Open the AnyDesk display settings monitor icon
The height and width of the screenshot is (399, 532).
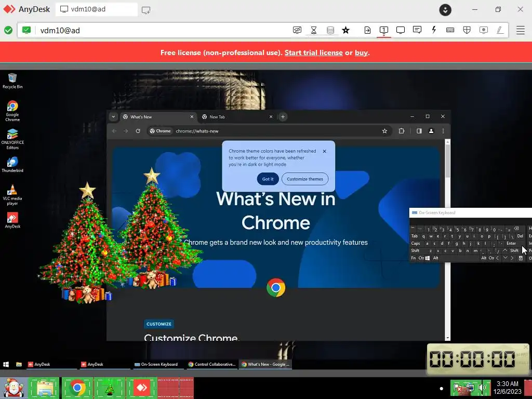coord(401,30)
